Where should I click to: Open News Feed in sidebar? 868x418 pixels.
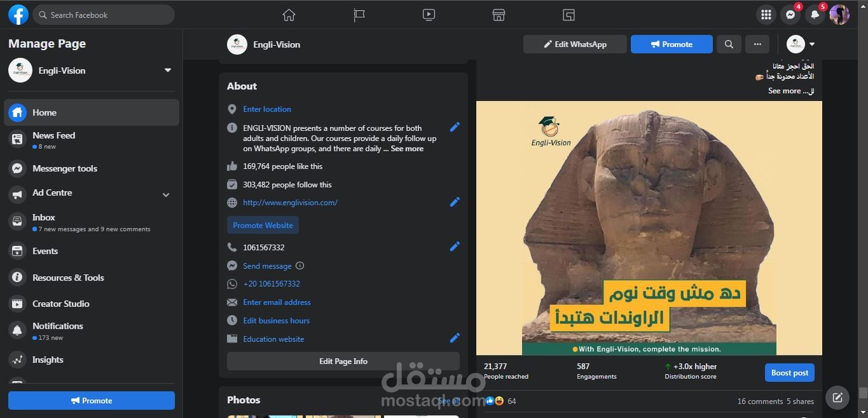click(92, 140)
